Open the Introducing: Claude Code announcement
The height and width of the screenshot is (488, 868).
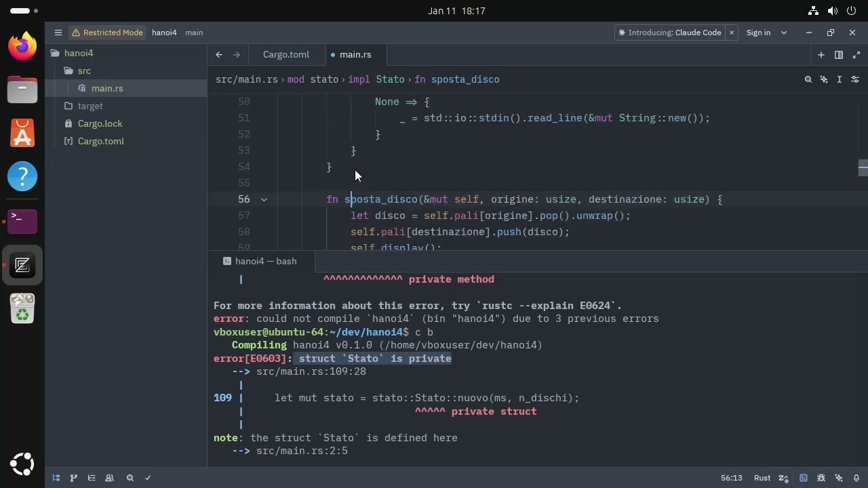(x=670, y=33)
